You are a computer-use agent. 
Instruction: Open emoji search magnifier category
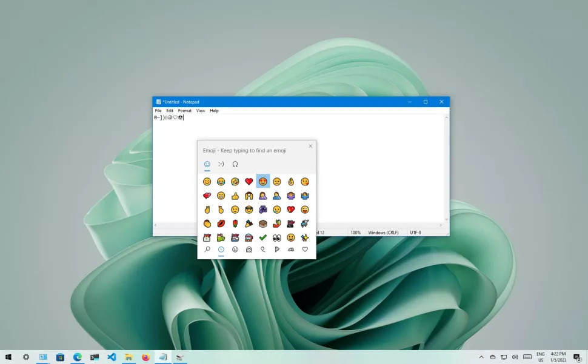coord(207,250)
